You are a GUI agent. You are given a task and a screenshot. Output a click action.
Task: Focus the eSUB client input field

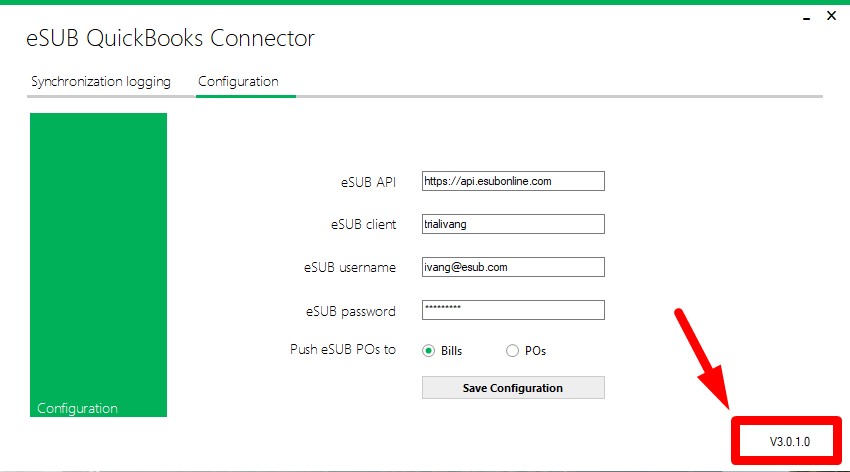coord(513,224)
